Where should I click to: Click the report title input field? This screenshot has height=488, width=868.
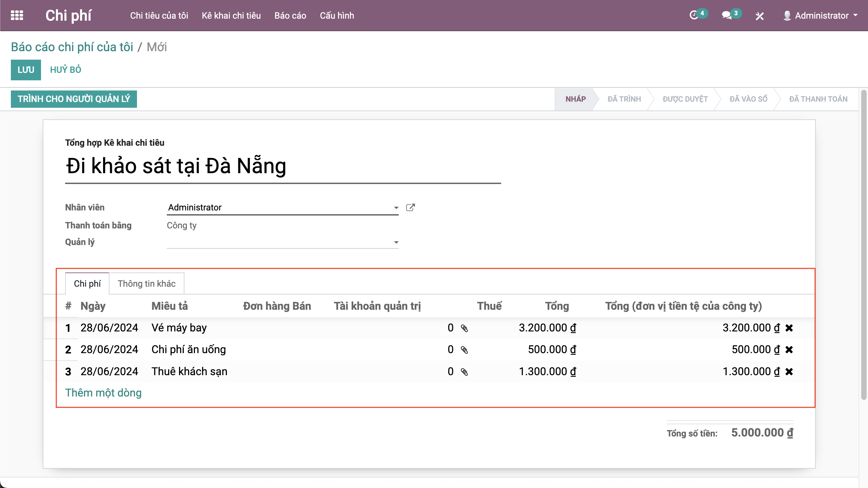283,166
